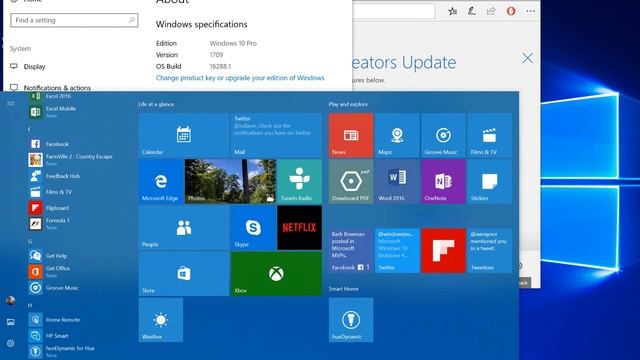Open the Netflix tile
Image resolution: width=640 pixels, height=360 pixels.
[299, 227]
